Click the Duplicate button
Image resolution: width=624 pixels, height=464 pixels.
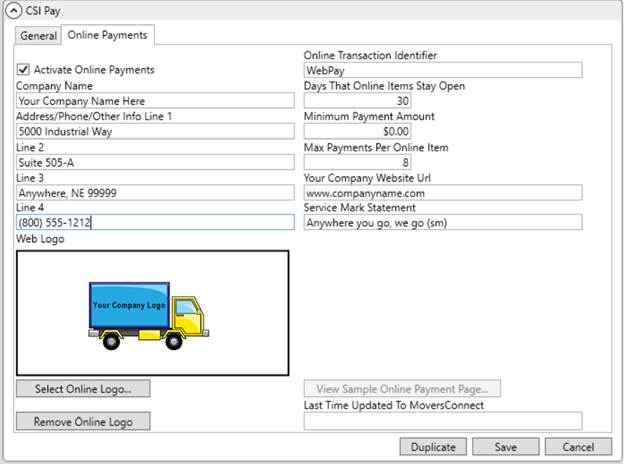432,447
